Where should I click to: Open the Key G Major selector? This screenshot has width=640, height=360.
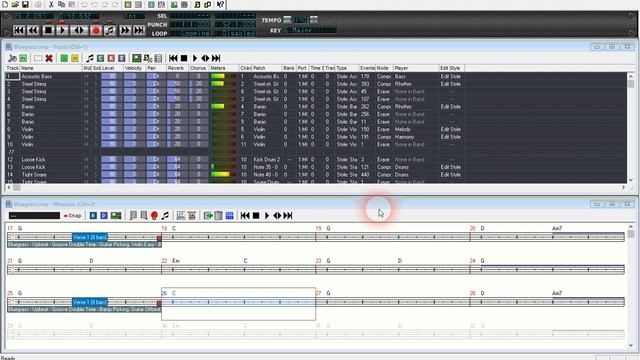[x=310, y=30]
